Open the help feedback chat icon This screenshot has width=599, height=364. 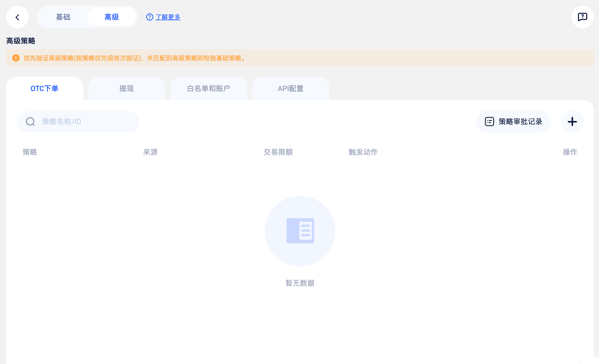[582, 17]
